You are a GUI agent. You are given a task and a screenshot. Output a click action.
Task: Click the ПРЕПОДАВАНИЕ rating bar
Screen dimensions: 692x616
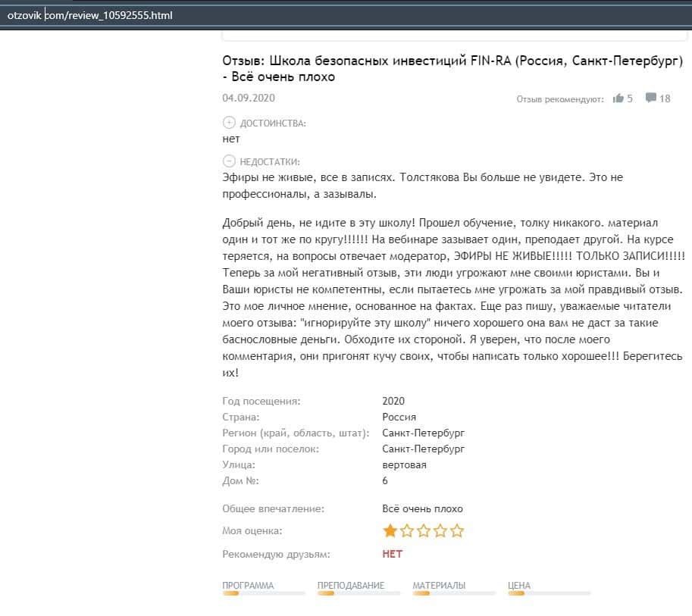[x=359, y=593]
